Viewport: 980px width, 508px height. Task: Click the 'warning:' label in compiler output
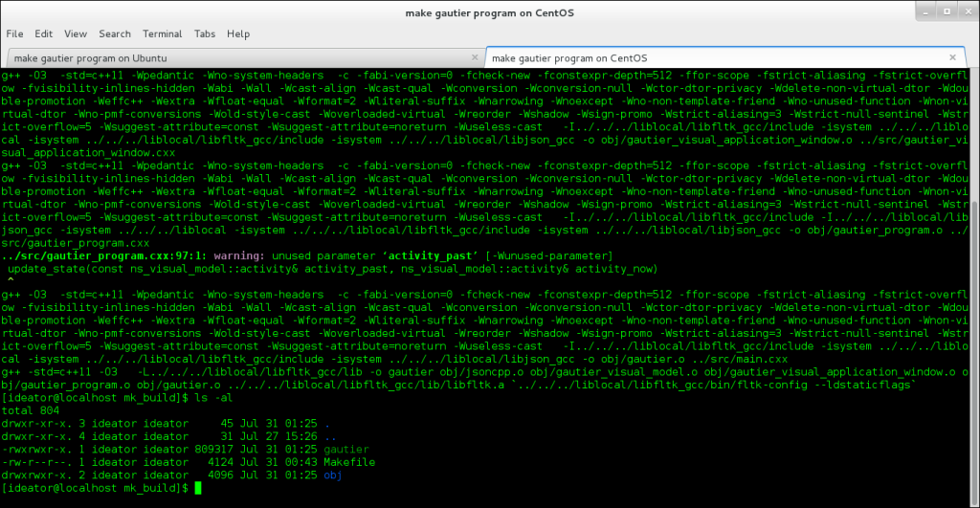point(239,255)
